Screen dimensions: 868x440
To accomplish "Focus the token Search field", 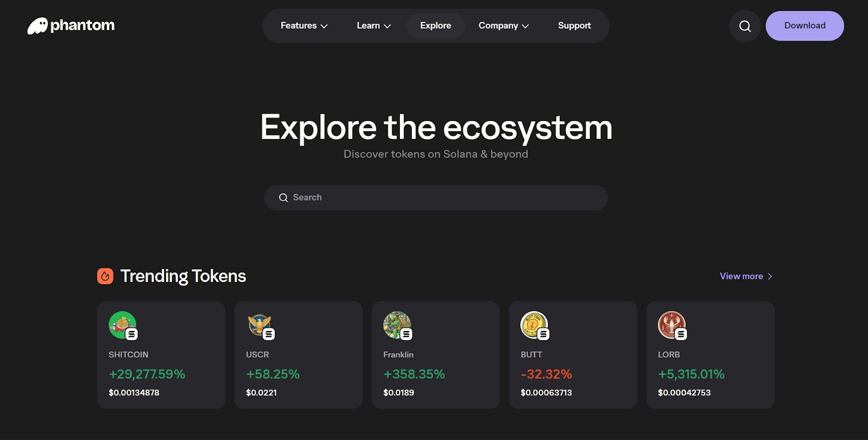I will point(436,197).
